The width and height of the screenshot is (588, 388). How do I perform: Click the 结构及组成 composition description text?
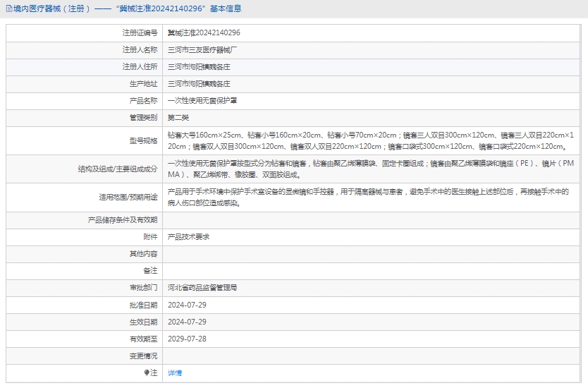coord(370,169)
